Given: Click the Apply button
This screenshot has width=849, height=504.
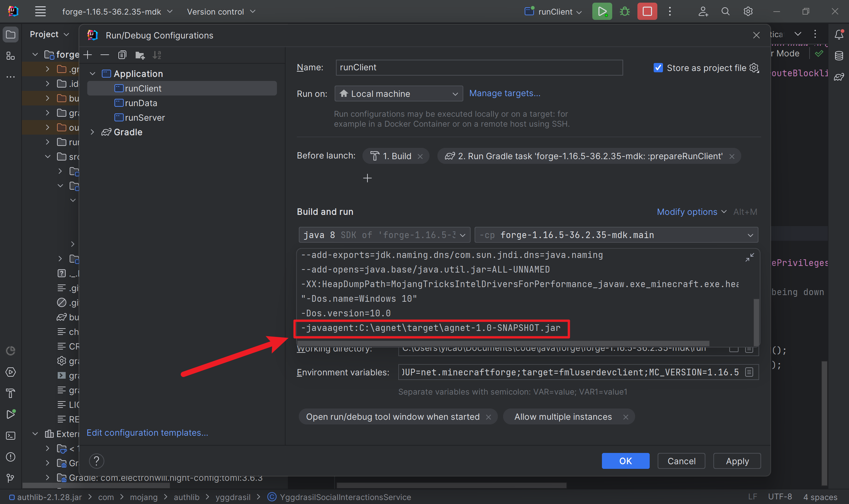Looking at the screenshot, I should (x=737, y=461).
